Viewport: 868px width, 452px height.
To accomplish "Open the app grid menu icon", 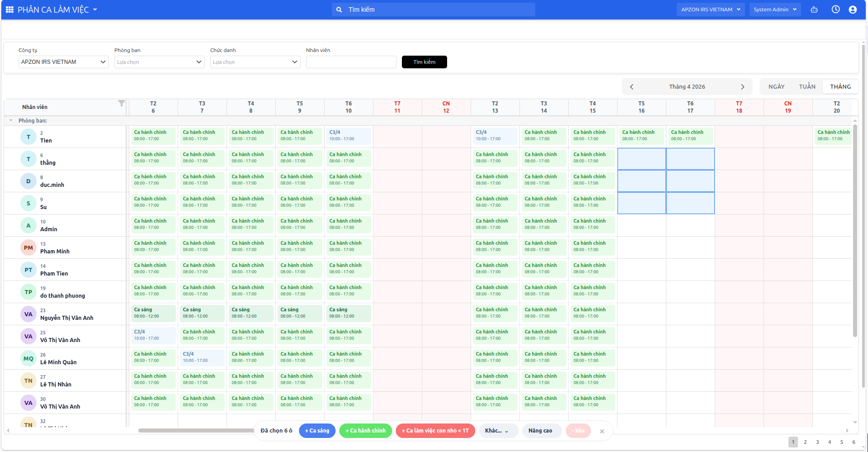I will [x=9, y=10].
